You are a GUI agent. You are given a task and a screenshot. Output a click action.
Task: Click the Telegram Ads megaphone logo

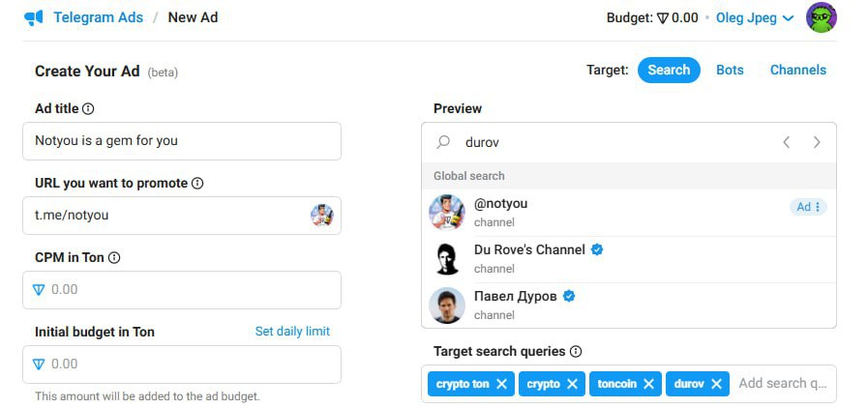(34, 17)
